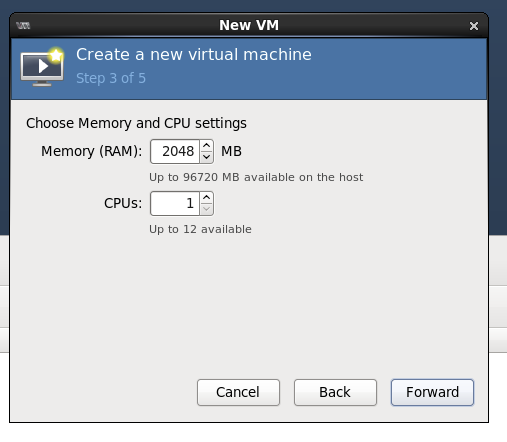This screenshot has width=507, height=442.
Task: Click 'Up to 12 available' hint
Action: 200,229
